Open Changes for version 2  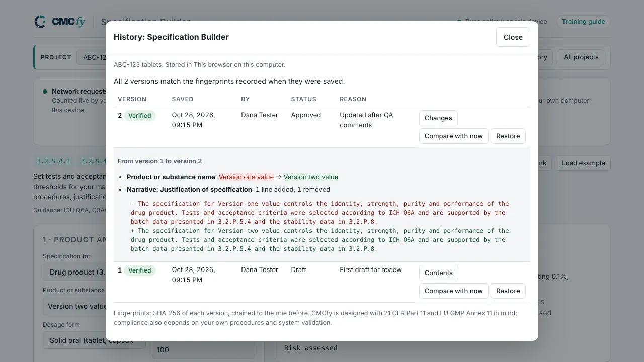tap(438, 118)
